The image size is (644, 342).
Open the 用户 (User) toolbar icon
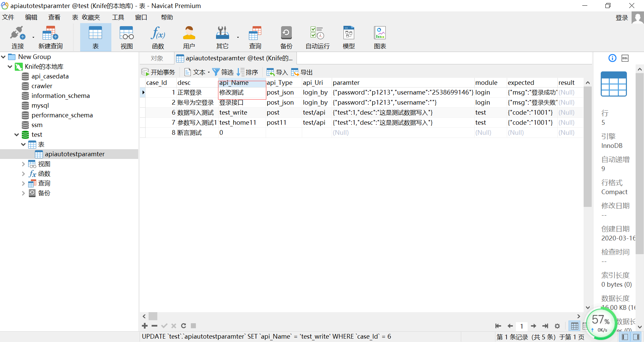189,37
